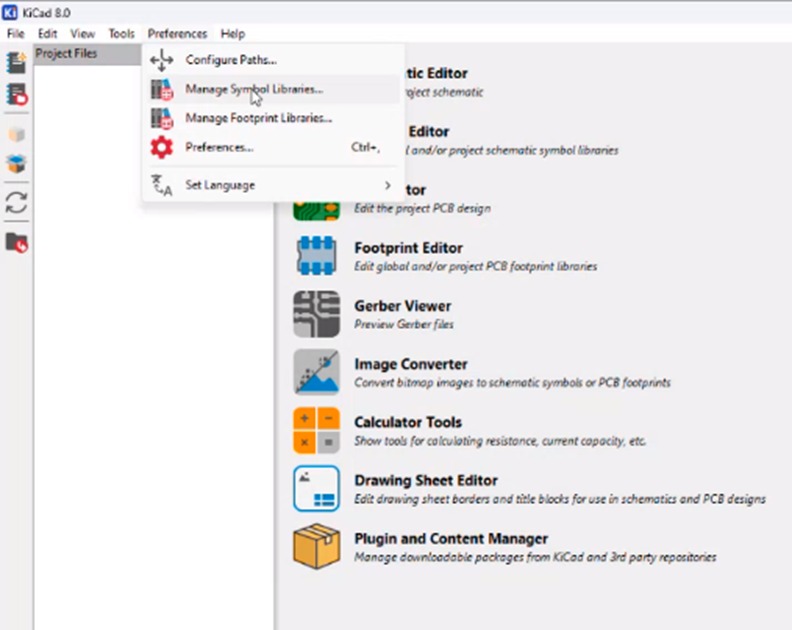Expand the Set Language submenu arrow
Viewport: 792px width, 630px height.
click(387, 185)
